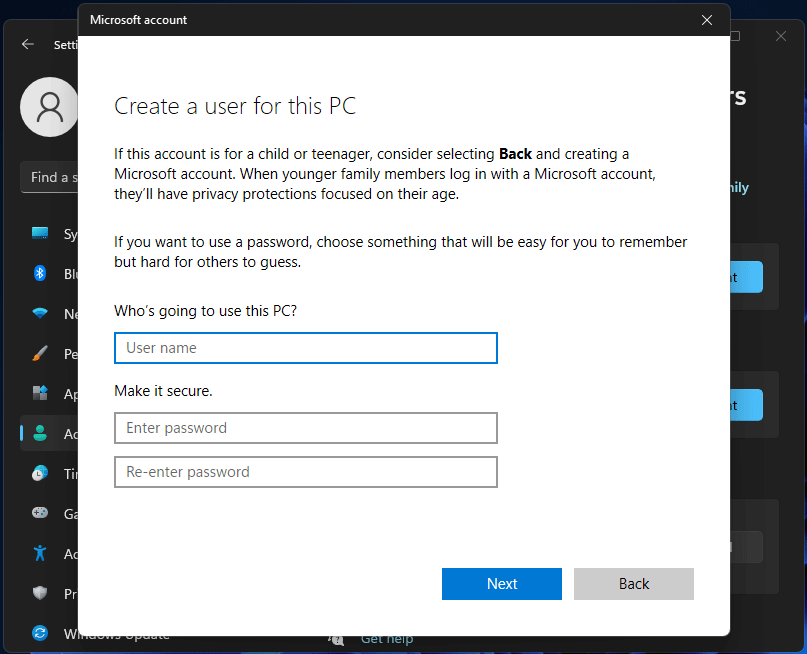This screenshot has height=654, width=807.
Task: Choose the Personalization paintbrush icon
Action: (x=40, y=354)
